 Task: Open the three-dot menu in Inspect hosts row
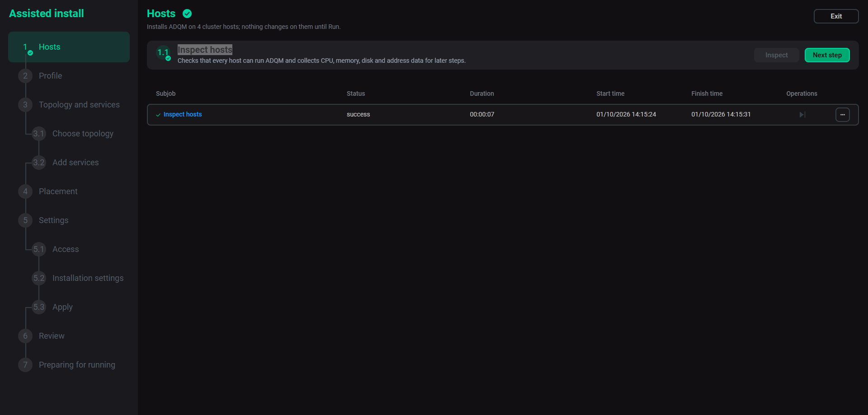point(842,115)
